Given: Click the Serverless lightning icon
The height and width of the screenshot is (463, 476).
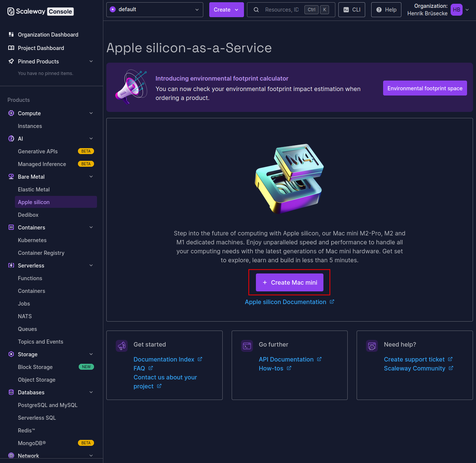Looking at the screenshot, I should pos(11,265).
